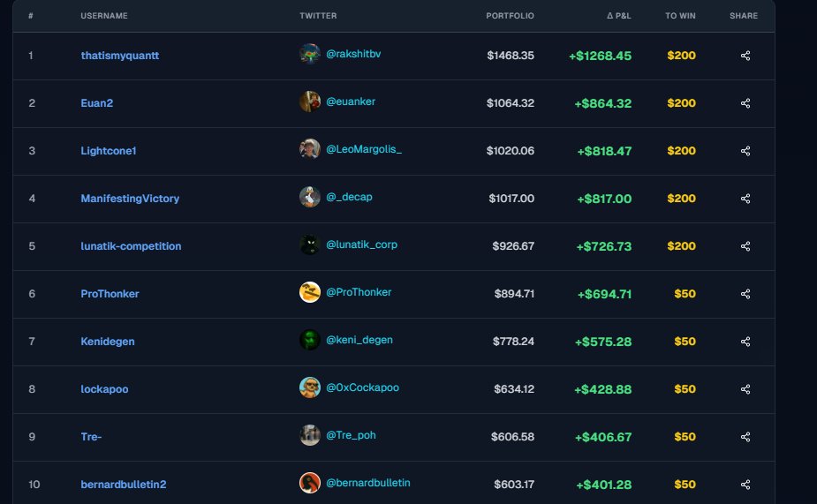Click share icon in Euan2 row
Screen dimensions: 817x504
pos(745,103)
